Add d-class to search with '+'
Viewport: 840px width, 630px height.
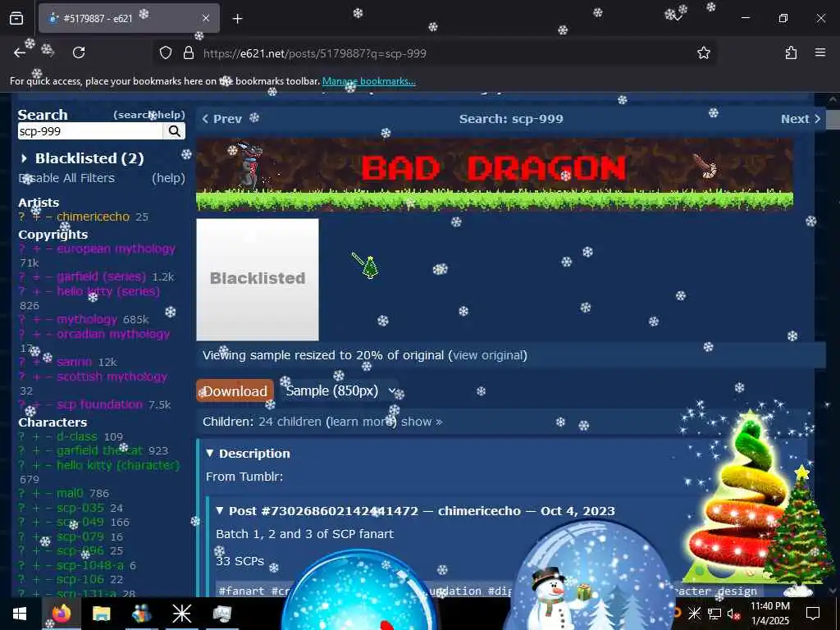36,436
